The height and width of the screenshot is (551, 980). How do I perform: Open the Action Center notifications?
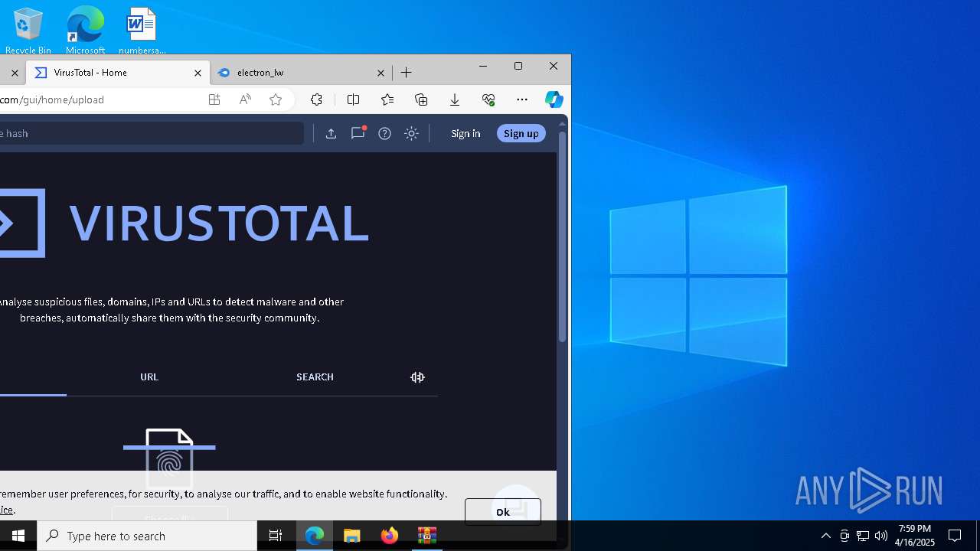click(955, 536)
